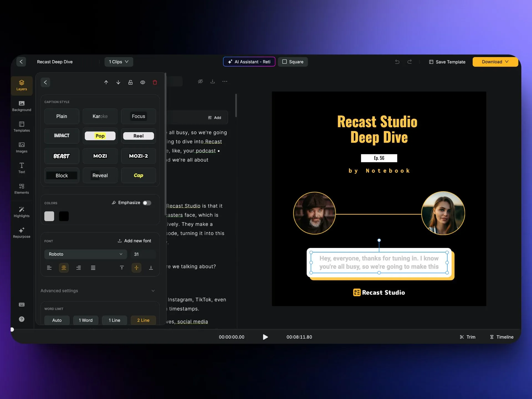Select the Karoke caption style

tap(100, 116)
